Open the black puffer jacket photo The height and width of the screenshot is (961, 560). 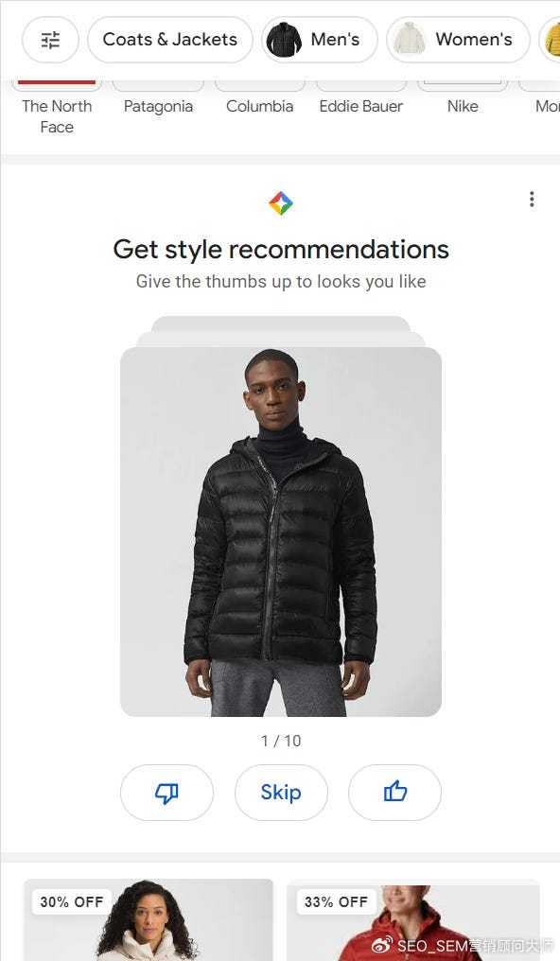(x=281, y=532)
